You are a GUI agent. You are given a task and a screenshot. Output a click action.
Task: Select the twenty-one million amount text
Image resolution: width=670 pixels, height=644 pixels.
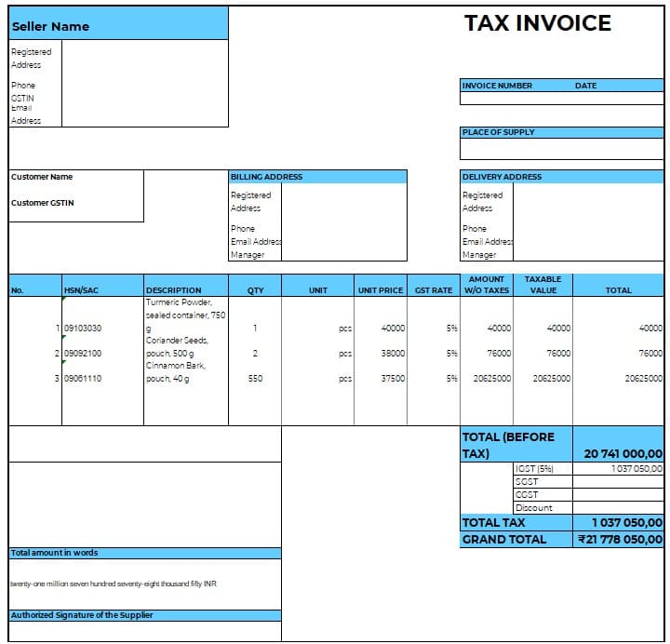pos(114,584)
